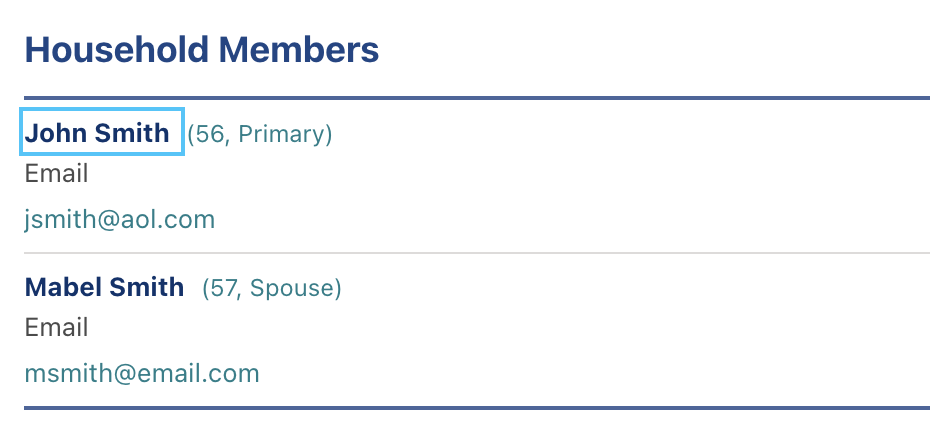Image resolution: width=950 pixels, height=436 pixels.
Task: Click the Household Members heading
Action: point(201,50)
